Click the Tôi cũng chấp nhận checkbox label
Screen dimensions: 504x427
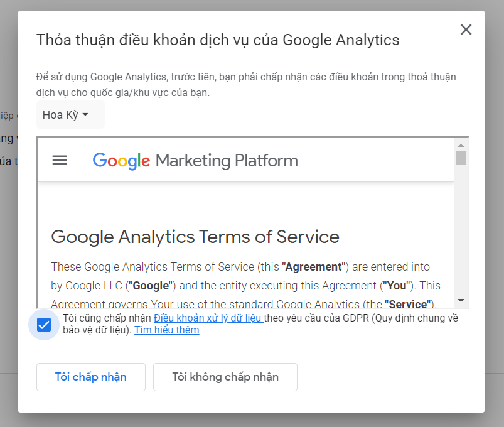point(107,318)
